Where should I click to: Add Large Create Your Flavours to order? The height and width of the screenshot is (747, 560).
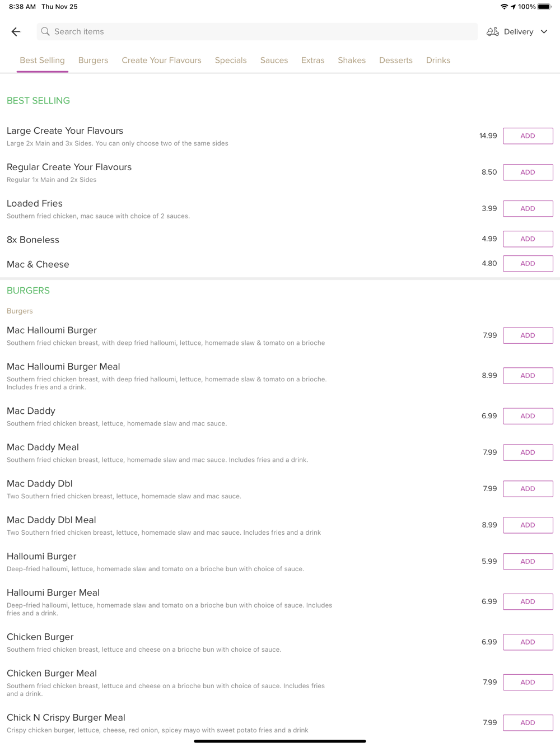528,136
